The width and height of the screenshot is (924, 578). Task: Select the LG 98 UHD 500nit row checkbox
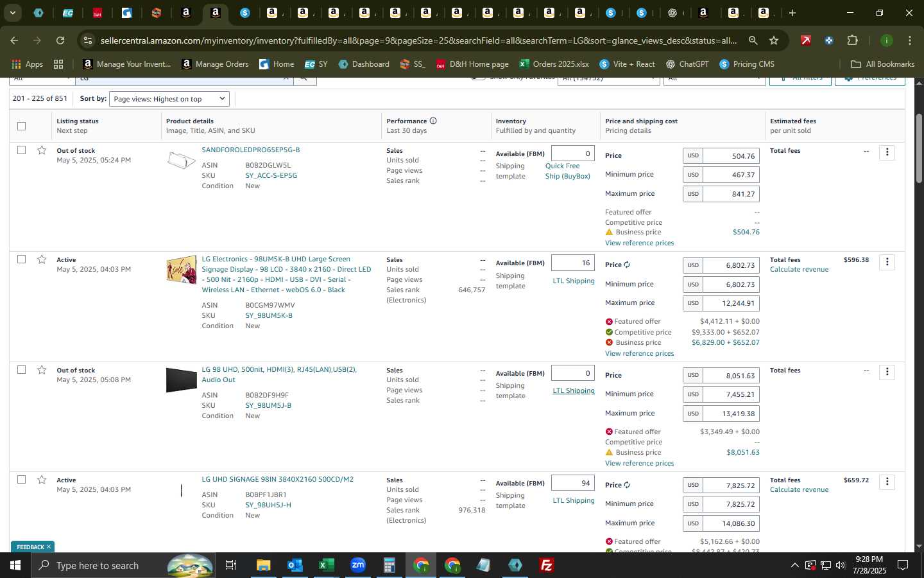22,370
